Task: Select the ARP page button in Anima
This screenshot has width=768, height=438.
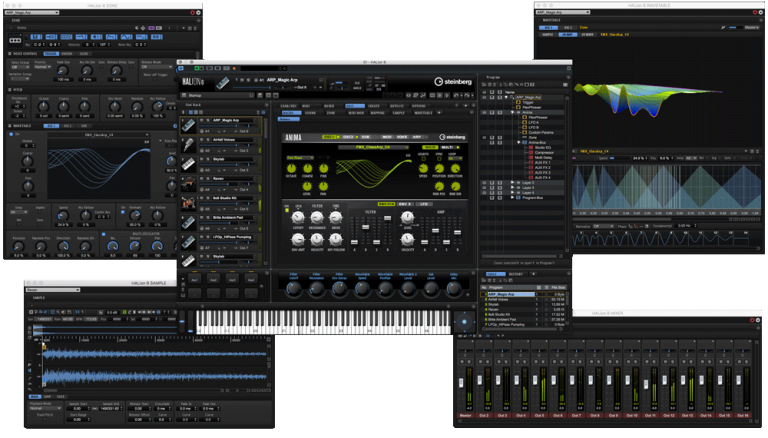Action: coord(417,137)
